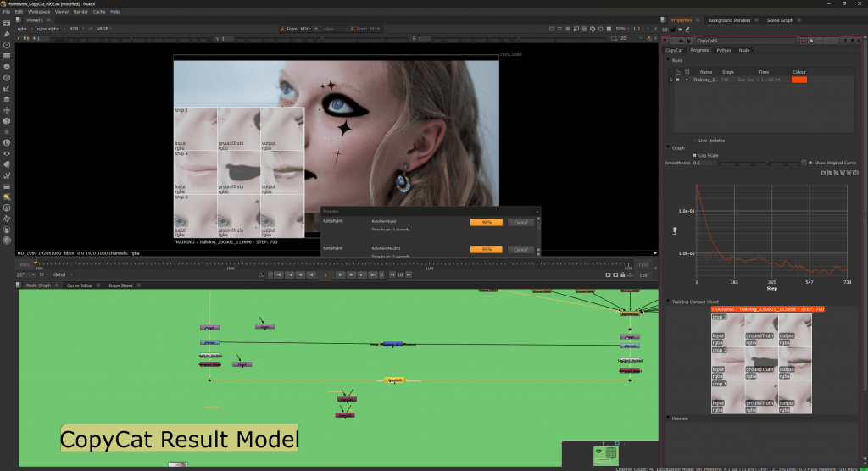The height and width of the screenshot is (471, 868).
Task: Collapse the Graph section
Action: [668, 147]
